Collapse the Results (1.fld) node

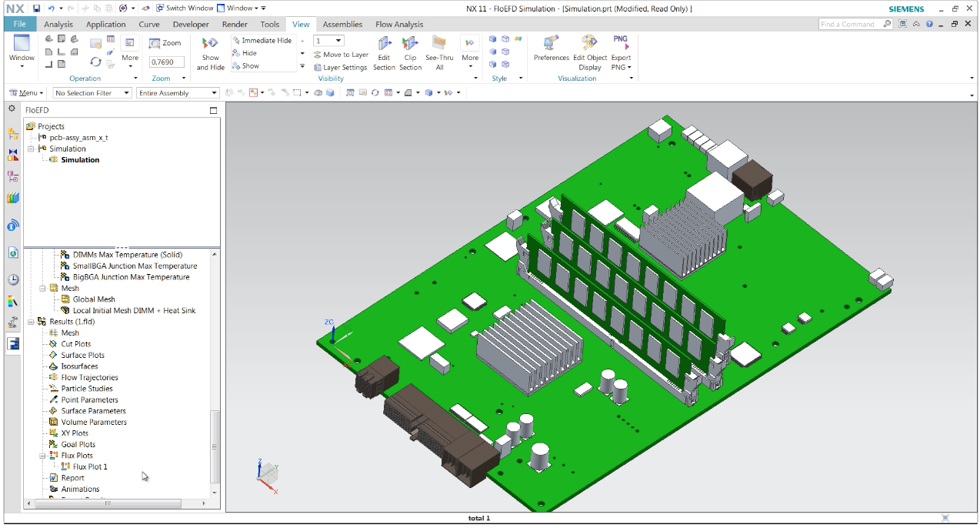click(x=30, y=322)
